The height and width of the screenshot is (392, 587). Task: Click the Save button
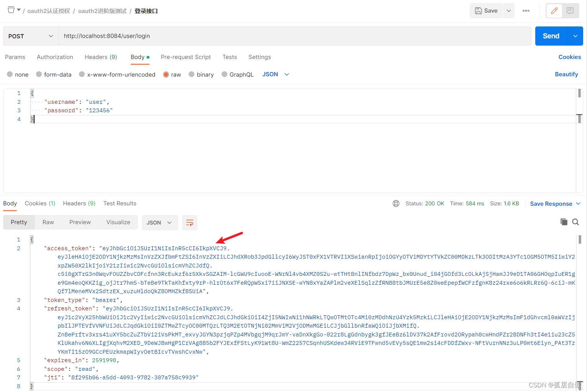(486, 11)
